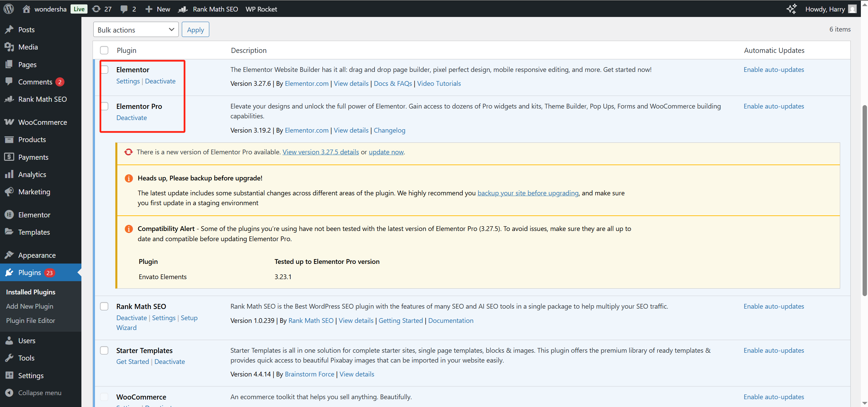The height and width of the screenshot is (407, 868).
Task: Click the AI sparkle icon near Howdy
Action: click(x=791, y=9)
